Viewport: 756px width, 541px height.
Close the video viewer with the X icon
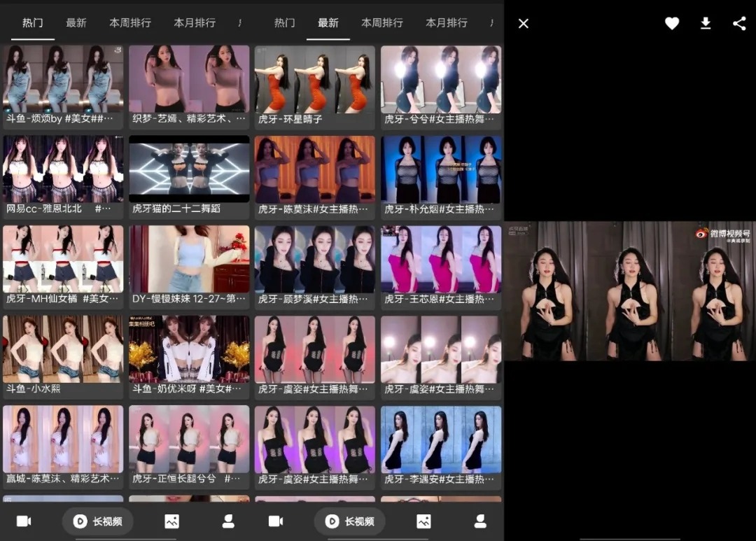(523, 24)
